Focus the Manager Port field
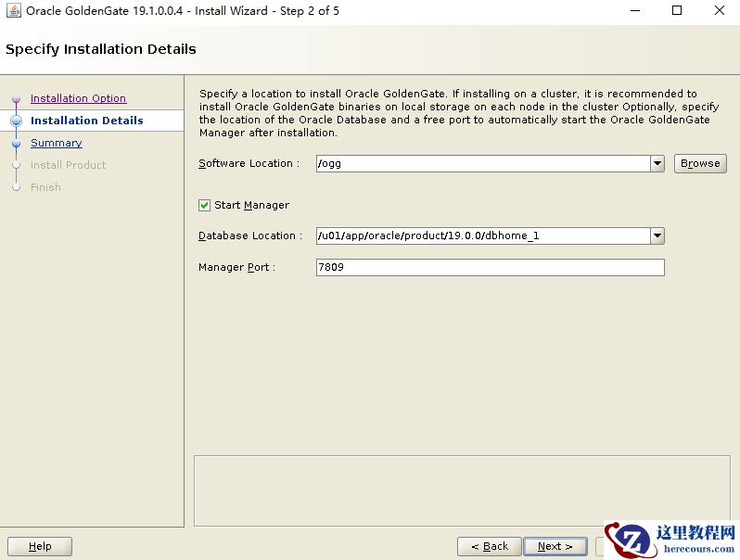Viewport: 740px width, 560px height. coord(490,268)
